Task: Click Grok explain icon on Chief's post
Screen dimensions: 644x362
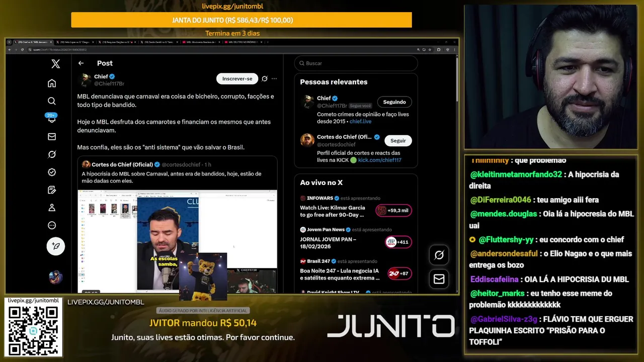Action: (x=265, y=78)
